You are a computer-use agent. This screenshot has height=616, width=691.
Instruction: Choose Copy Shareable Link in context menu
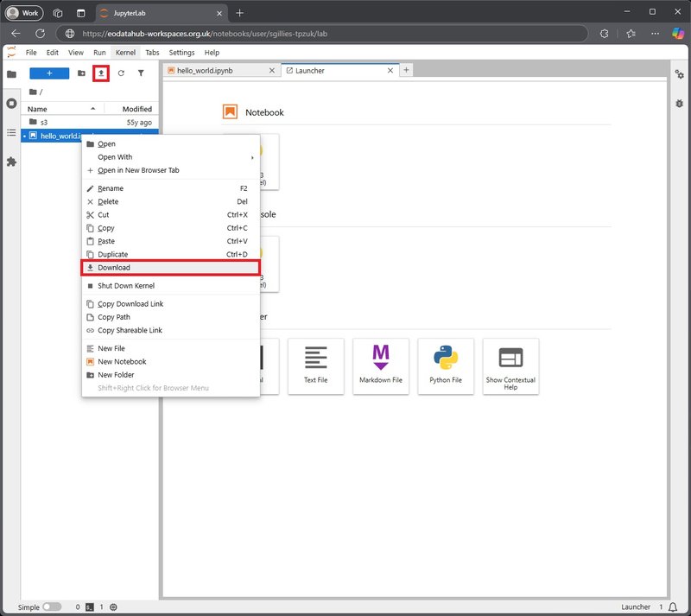(130, 330)
